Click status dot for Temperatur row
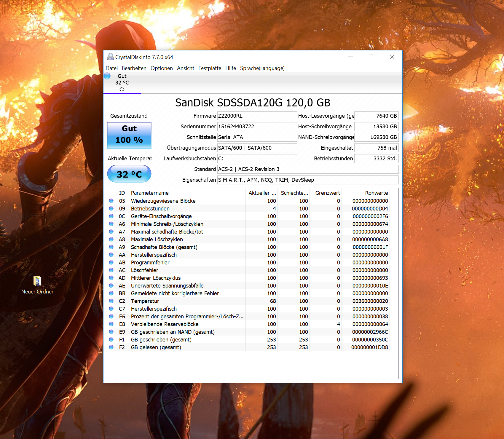504x439 pixels. (111, 301)
